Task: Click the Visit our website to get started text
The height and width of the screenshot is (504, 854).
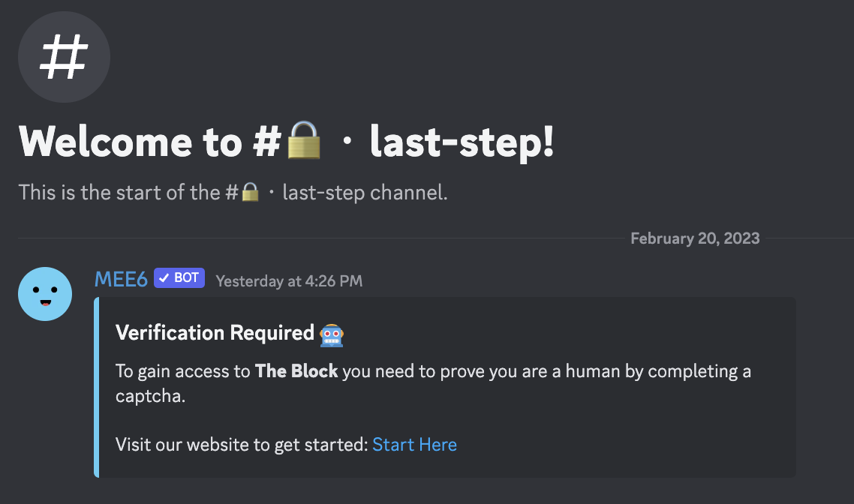Action: pos(242,445)
